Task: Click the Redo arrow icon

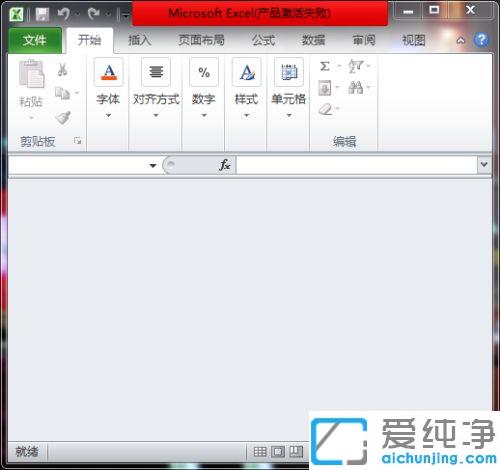Action: 94,14
